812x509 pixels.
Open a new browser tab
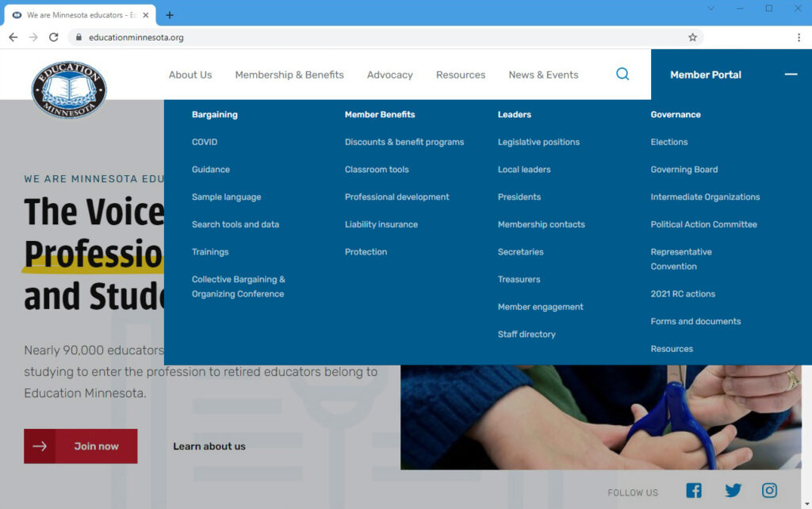tap(170, 15)
